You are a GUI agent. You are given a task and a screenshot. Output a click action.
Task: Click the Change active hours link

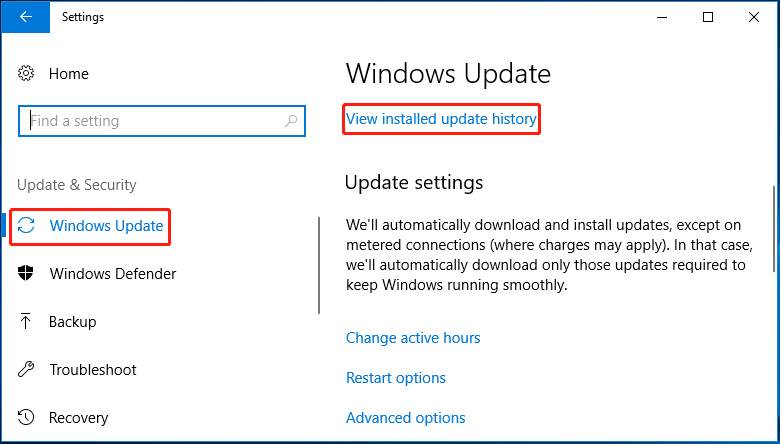pyautogui.click(x=413, y=338)
